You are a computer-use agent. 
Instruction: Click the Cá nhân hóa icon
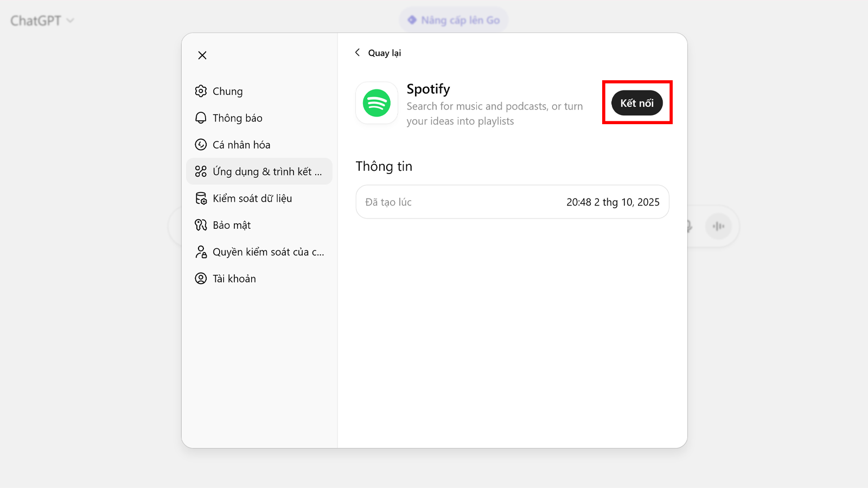(x=201, y=145)
